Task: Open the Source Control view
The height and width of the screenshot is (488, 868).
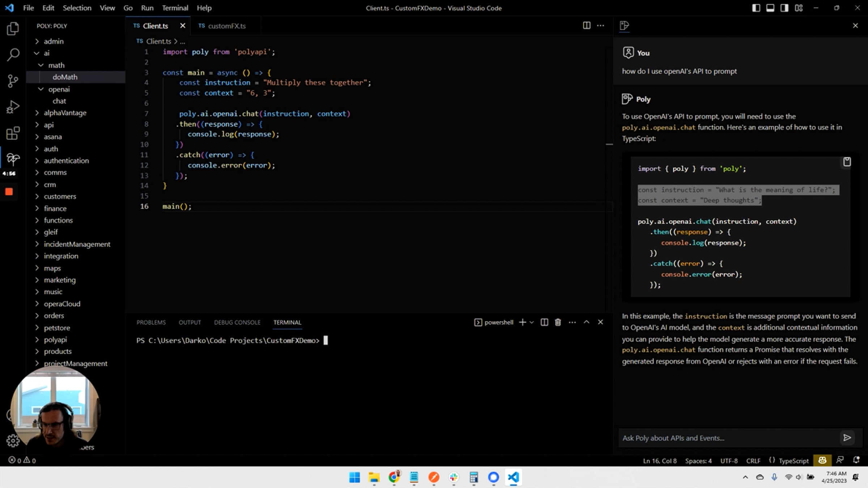Action: (x=13, y=81)
